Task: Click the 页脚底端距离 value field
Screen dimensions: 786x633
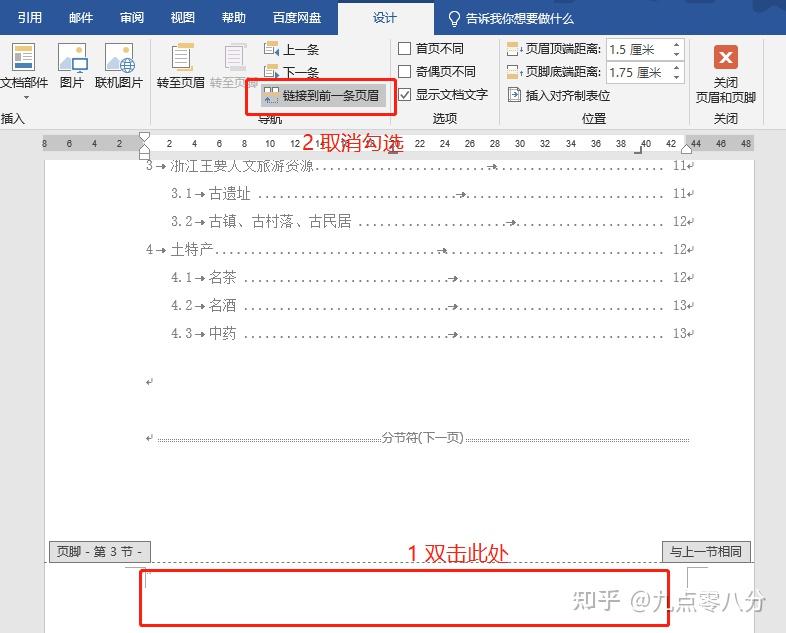Action: (x=638, y=73)
